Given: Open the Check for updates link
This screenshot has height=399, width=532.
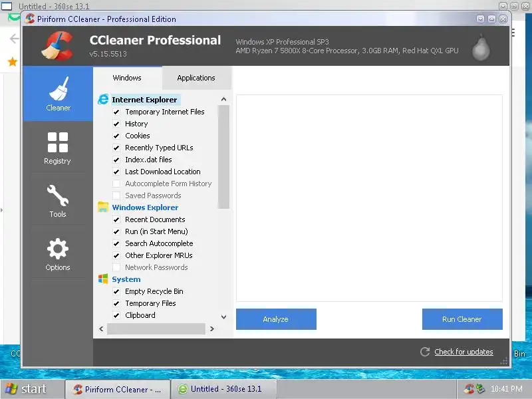Looking at the screenshot, I should click(464, 352).
